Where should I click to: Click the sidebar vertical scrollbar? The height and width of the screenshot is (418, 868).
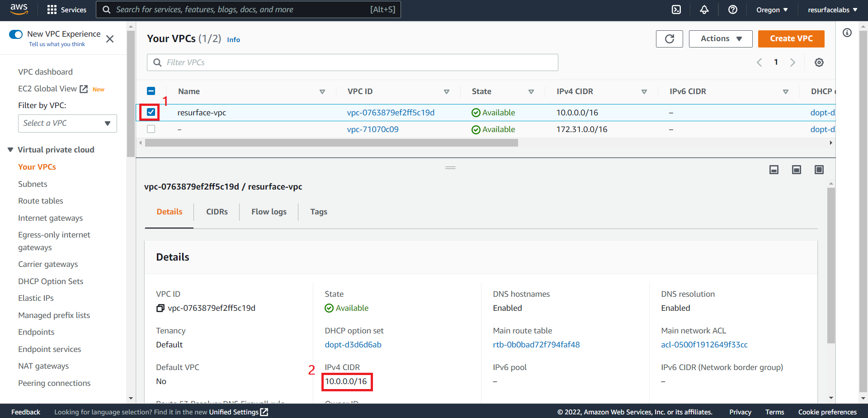pos(131,94)
